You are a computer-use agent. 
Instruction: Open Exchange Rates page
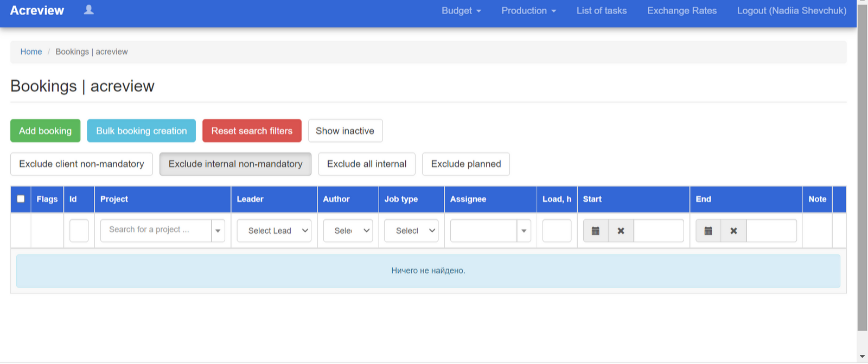coord(682,10)
